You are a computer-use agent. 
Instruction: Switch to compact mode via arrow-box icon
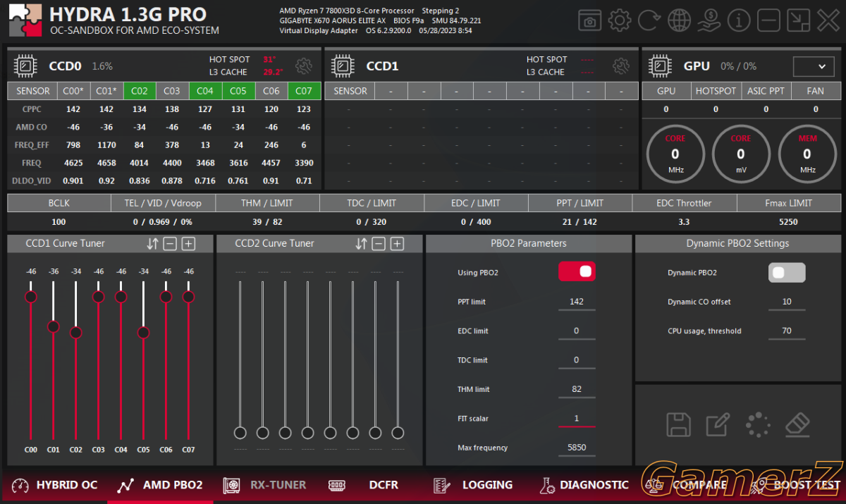coord(798,20)
